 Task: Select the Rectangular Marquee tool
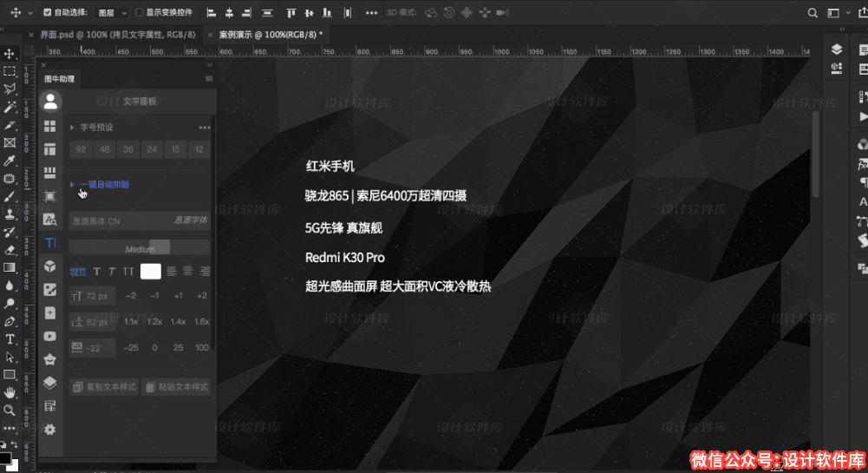click(x=10, y=71)
